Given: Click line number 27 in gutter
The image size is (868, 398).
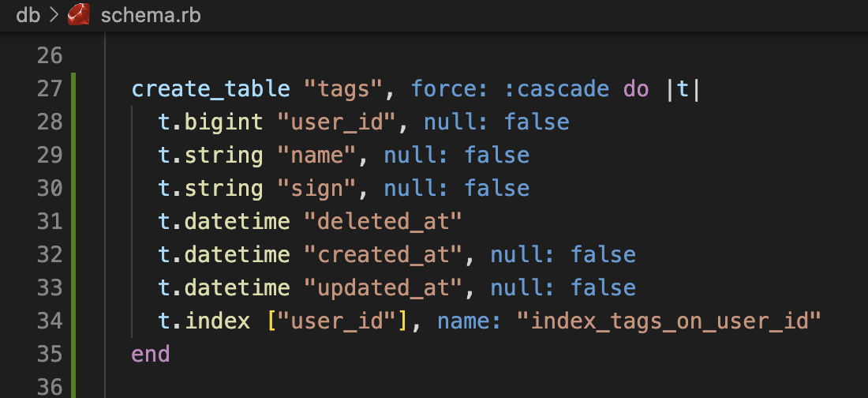Looking at the screenshot, I should tap(49, 88).
